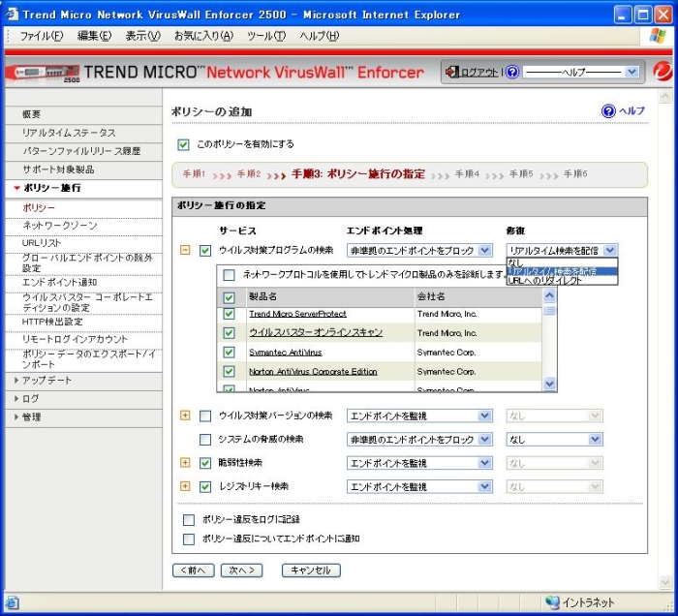The width and height of the screenshot is (678, 616).
Task: Click page scrollbar down arrow at bottom right
Action: point(665,582)
